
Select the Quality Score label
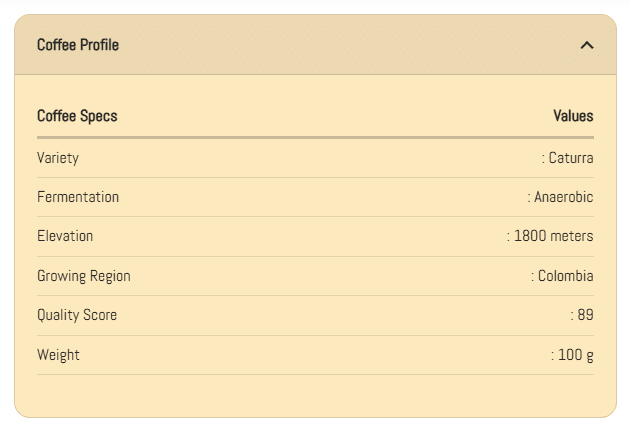click(x=77, y=315)
